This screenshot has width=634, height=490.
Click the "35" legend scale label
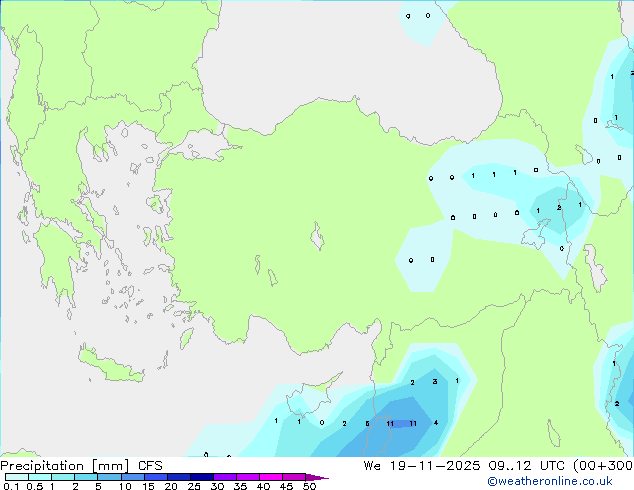pos(240,486)
